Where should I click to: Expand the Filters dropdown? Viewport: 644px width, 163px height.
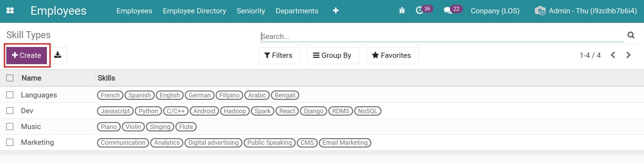(279, 55)
